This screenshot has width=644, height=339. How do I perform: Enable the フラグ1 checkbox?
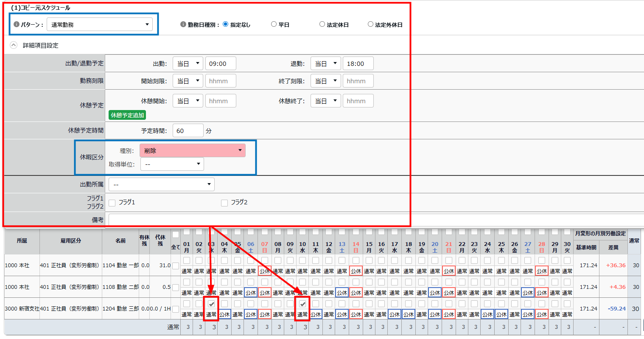(x=112, y=203)
